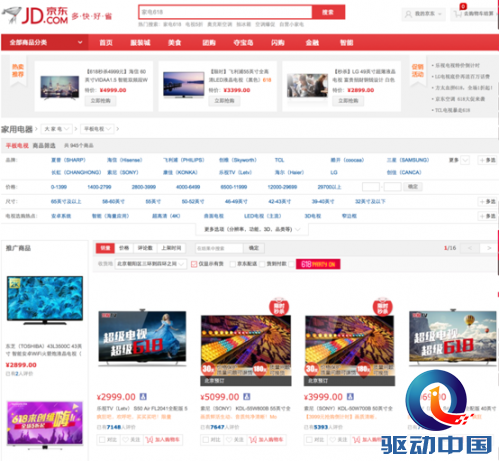
Task: Click the heart 关注 icon for the ¥2999.00 TV
Action: (126, 440)
